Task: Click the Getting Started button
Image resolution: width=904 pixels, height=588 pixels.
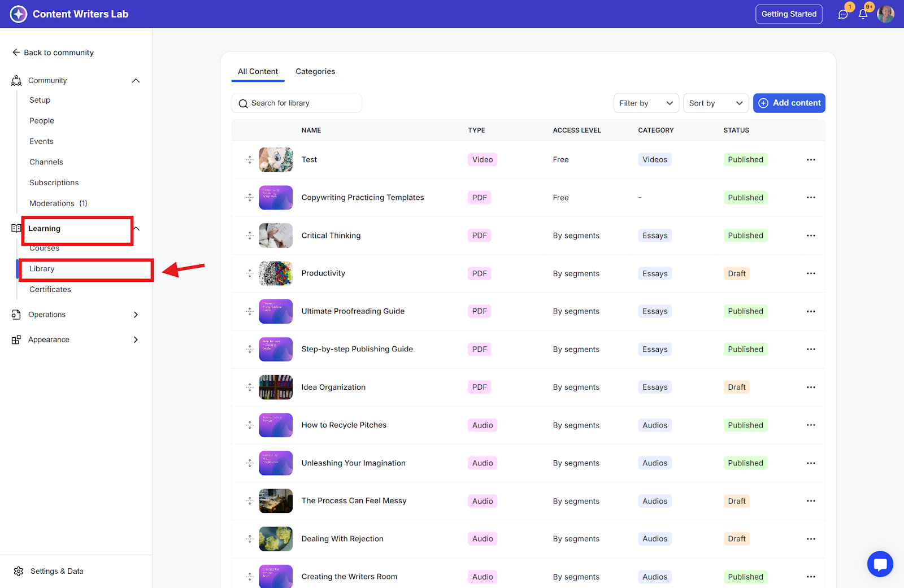Action: (789, 14)
